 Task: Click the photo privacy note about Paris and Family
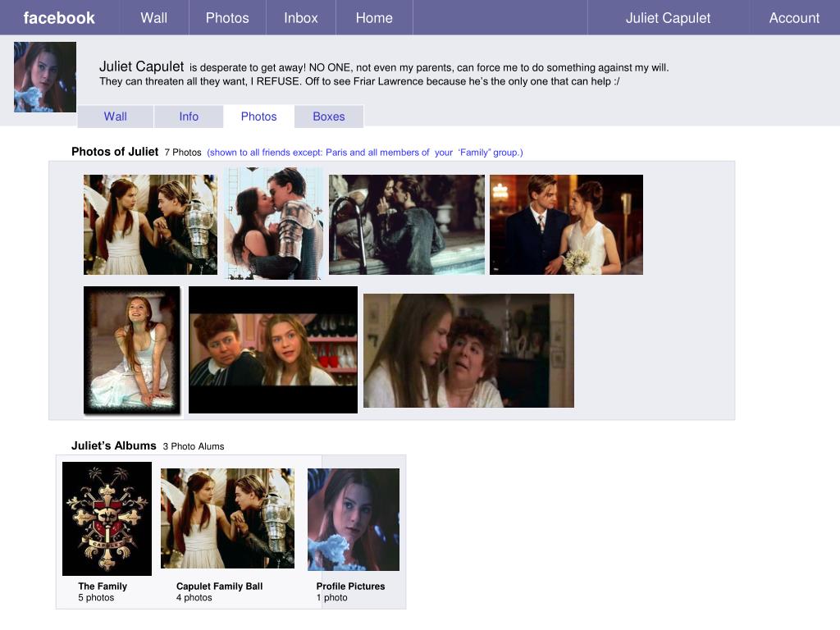click(365, 152)
